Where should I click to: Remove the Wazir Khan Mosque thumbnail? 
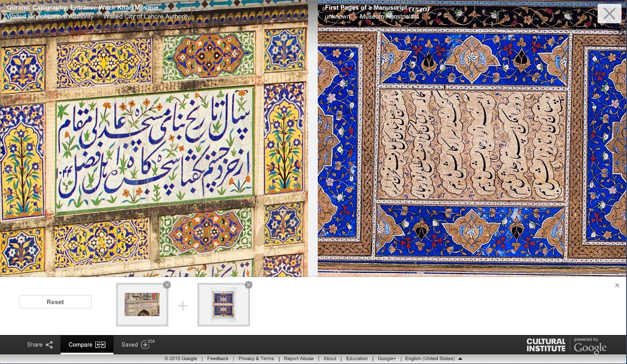(167, 285)
